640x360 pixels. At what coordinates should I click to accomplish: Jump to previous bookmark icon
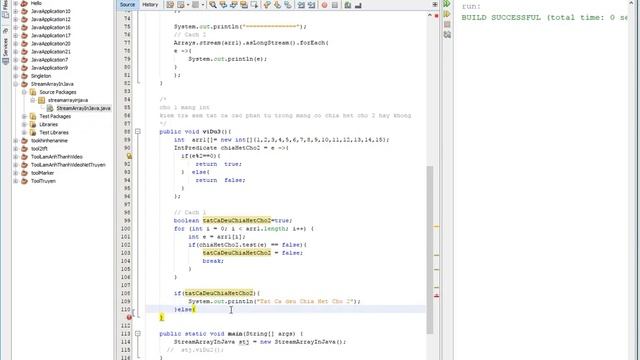click(267, 5)
